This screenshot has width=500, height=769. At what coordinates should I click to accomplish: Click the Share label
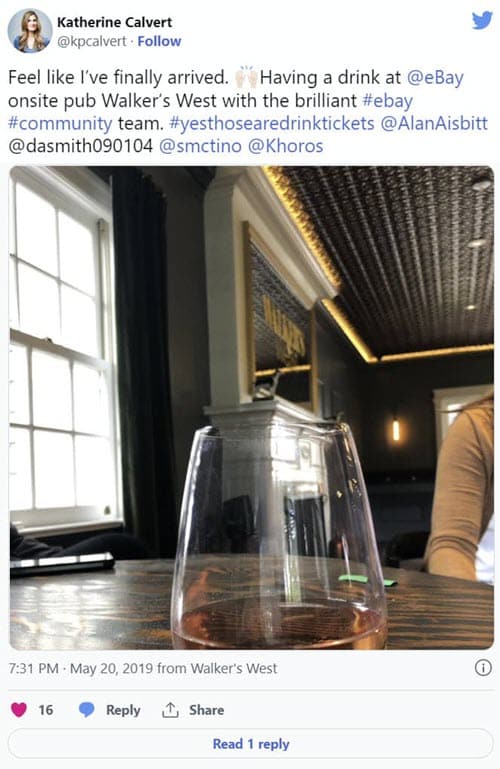(206, 710)
